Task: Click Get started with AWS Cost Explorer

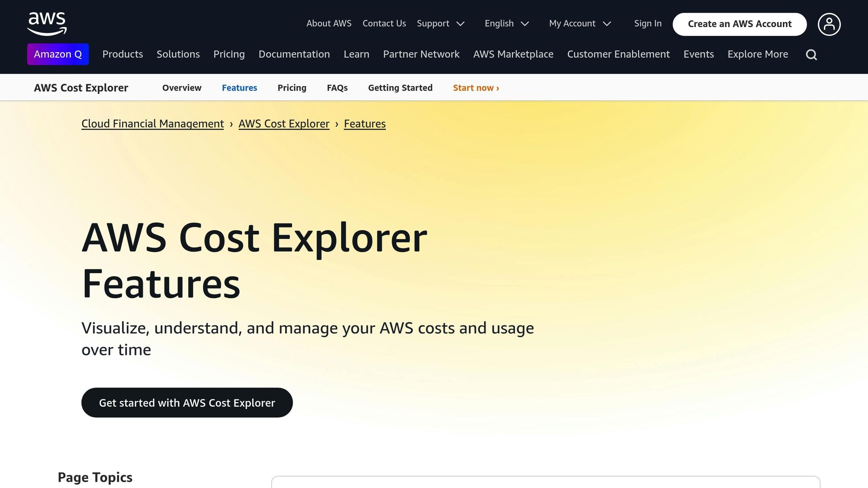Action: [187, 402]
